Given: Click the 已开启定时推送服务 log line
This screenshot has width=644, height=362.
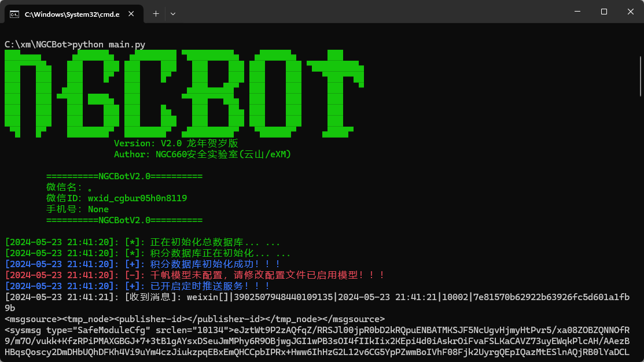Looking at the screenshot, I should 137,286.
